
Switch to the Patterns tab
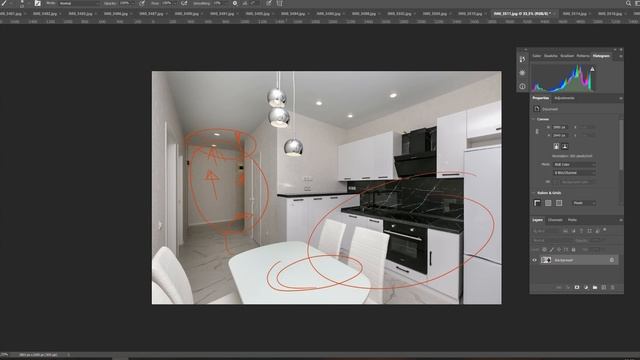[583, 56]
